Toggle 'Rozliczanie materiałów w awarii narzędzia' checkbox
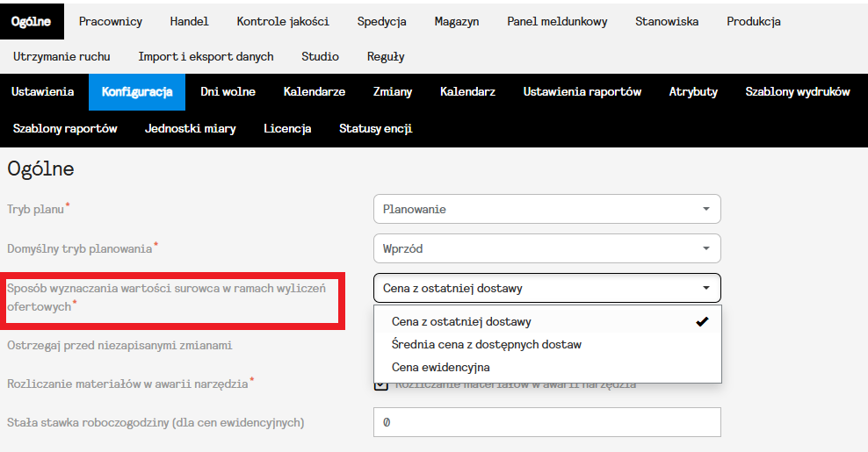This screenshot has width=868, height=452. click(x=380, y=384)
